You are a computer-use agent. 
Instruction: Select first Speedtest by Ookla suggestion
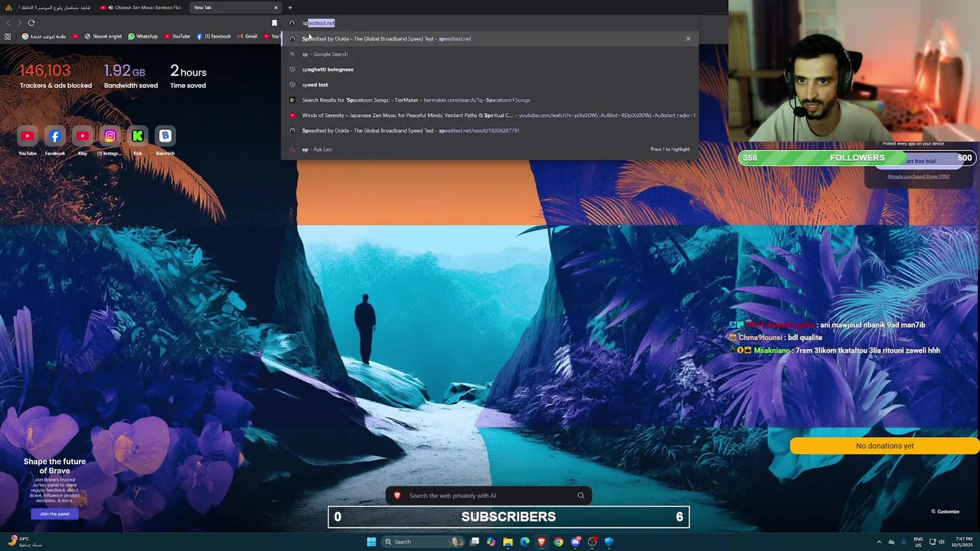click(x=490, y=38)
